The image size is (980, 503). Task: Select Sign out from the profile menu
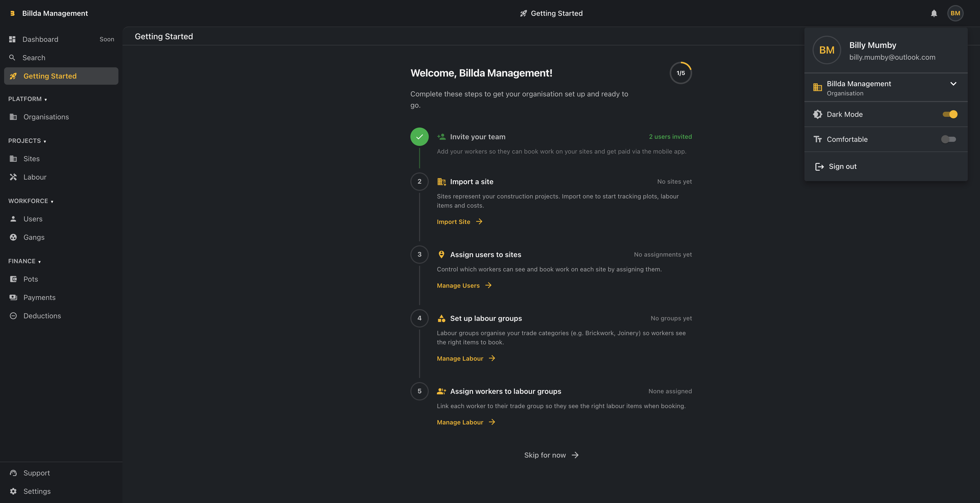tap(842, 167)
